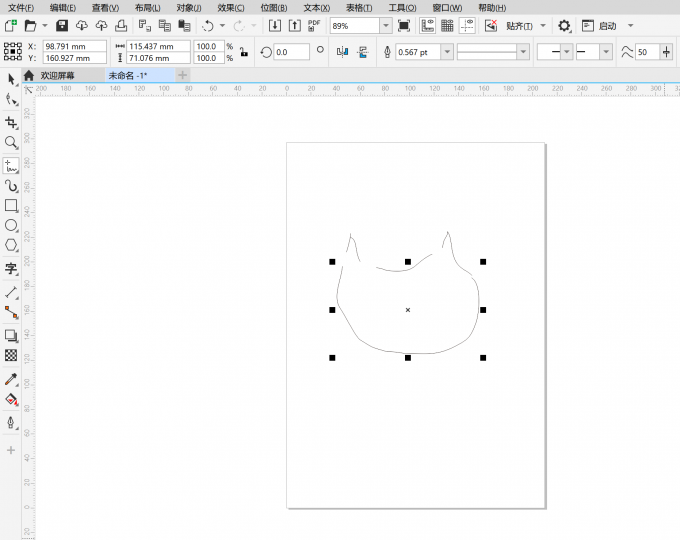The width and height of the screenshot is (680, 540).
Task: Mirror the selection vertically
Action: point(363,52)
